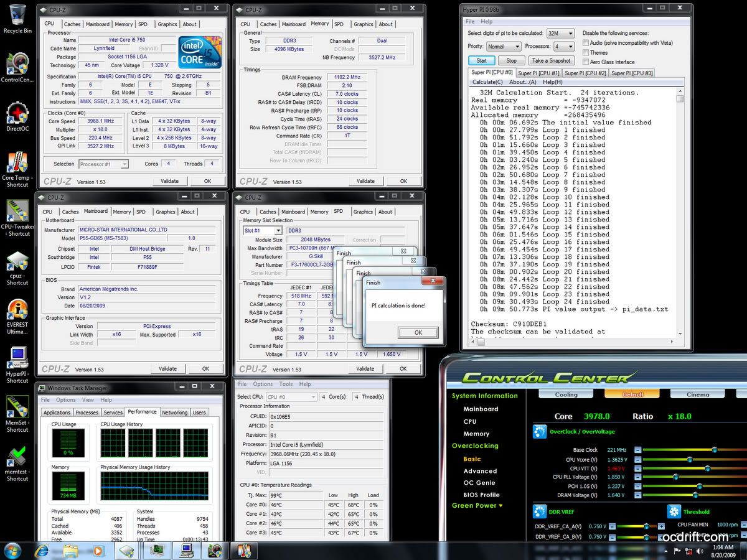Adjust the CPU Vcore voltage slider handle
The image size is (747, 560).
coord(690,459)
